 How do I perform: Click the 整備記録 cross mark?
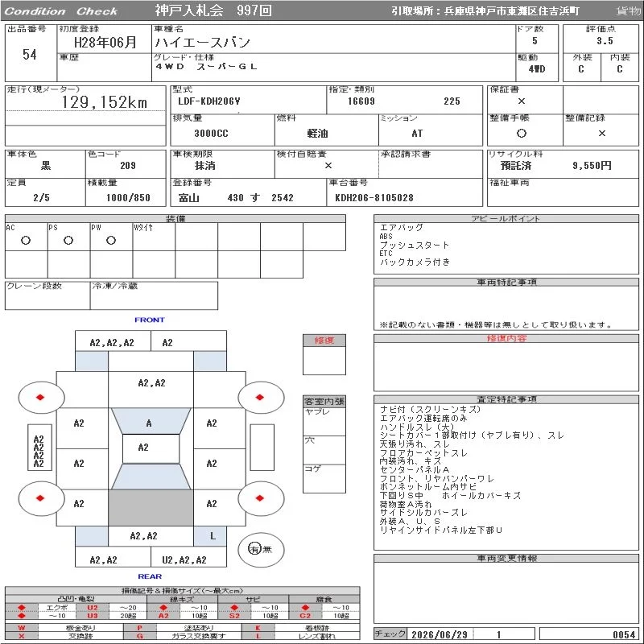point(601,133)
